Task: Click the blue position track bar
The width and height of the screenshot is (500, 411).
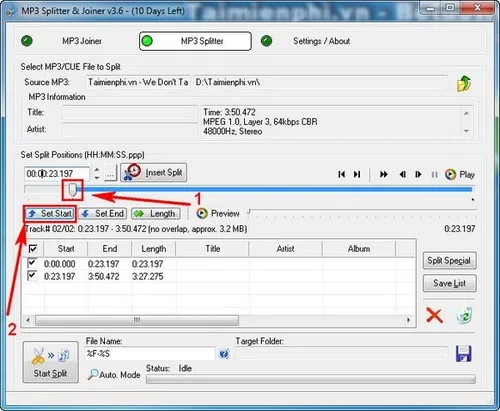Action: pos(275,190)
